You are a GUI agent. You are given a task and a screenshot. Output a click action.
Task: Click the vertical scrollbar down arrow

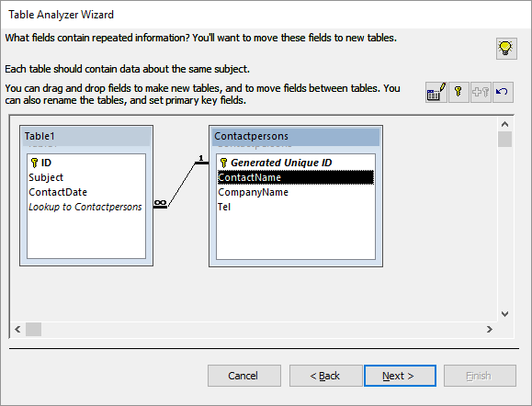click(x=504, y=314)
